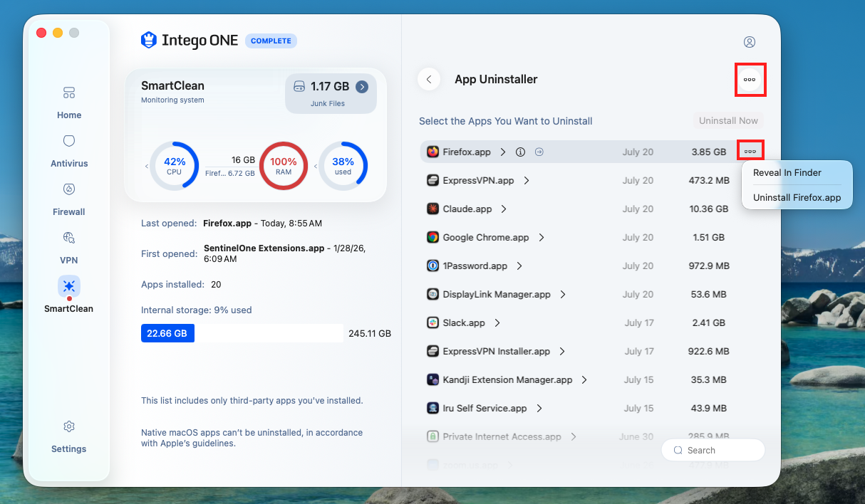865x504 pixels.
Task: Click the 22.66 GB storage bar
Action: 167,333
